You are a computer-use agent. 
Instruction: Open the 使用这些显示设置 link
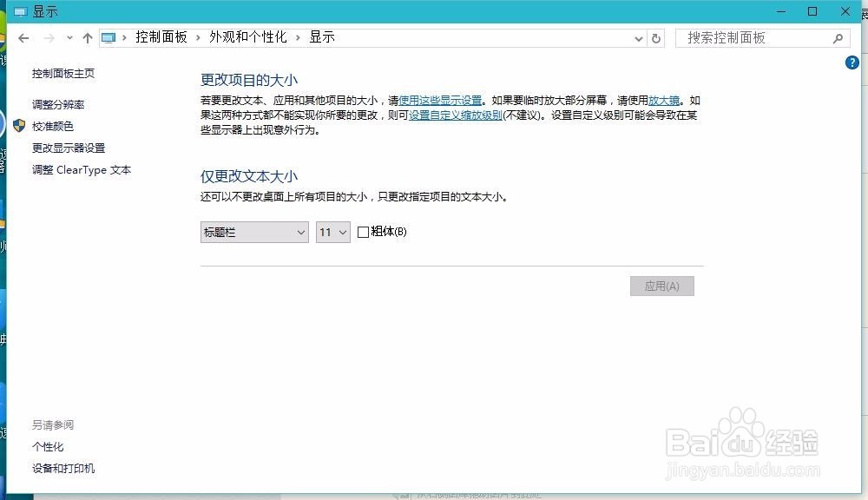(440, 101)
